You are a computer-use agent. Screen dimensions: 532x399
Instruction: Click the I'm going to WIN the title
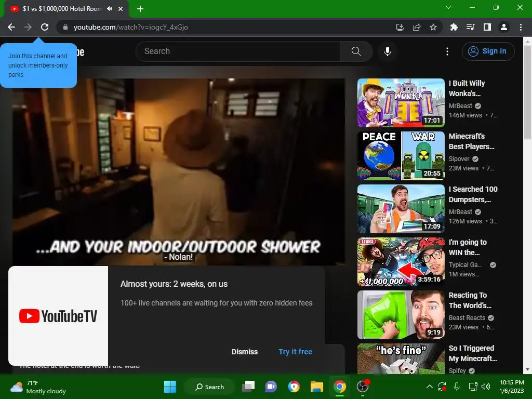pyautogui.click(x=468, y=247)
